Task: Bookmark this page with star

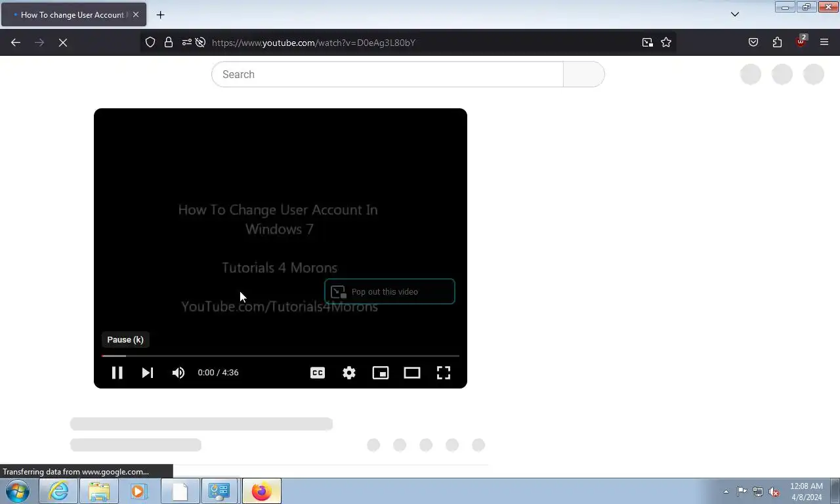Action: pos(666,43)
